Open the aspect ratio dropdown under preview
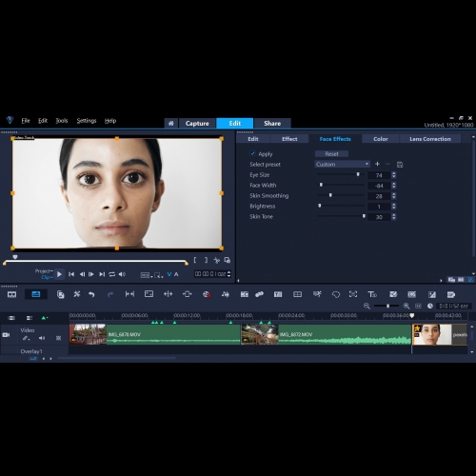This screenshot has width=476, height=476. pos(147,275)
